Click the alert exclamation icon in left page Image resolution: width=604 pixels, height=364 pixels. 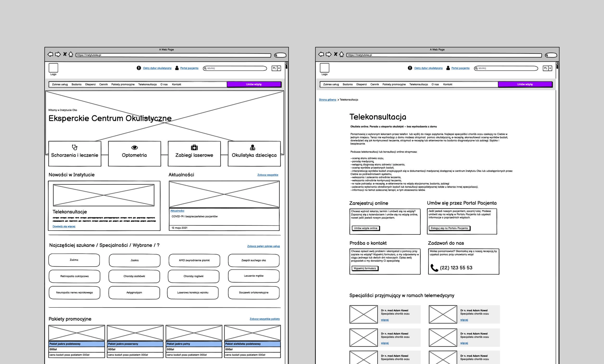[139, 68]
